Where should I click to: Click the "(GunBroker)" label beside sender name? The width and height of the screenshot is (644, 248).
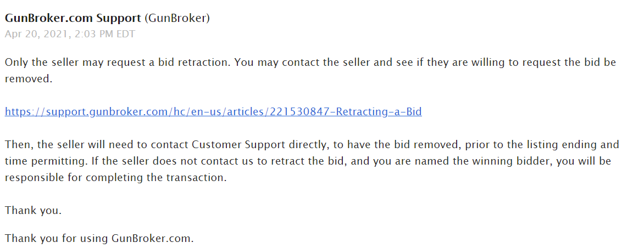pos(177,18)
